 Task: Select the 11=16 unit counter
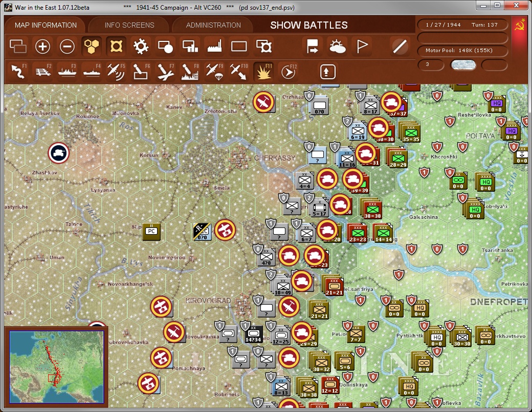coord(347,158)
